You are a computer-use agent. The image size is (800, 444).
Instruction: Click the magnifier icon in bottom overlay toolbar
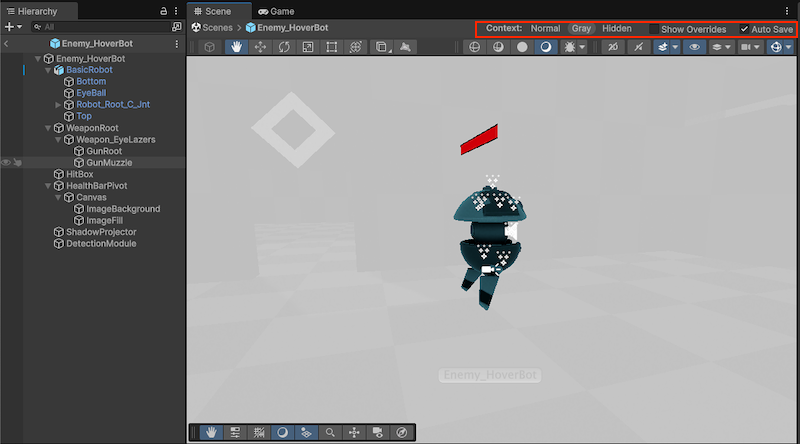tap(330, 432)
